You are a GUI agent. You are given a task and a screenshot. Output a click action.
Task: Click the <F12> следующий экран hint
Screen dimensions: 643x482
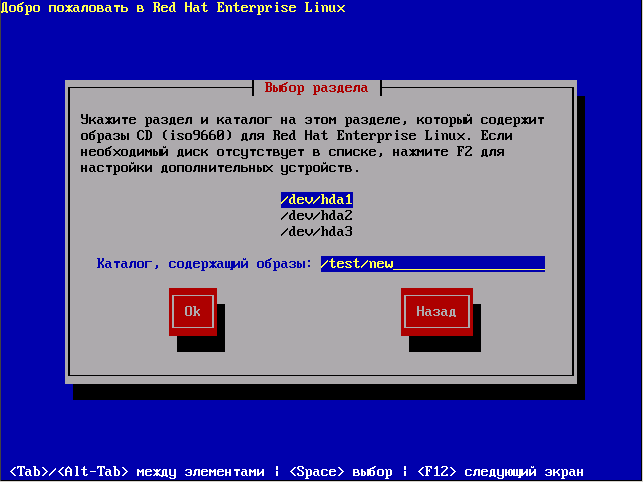click(500, 472)
